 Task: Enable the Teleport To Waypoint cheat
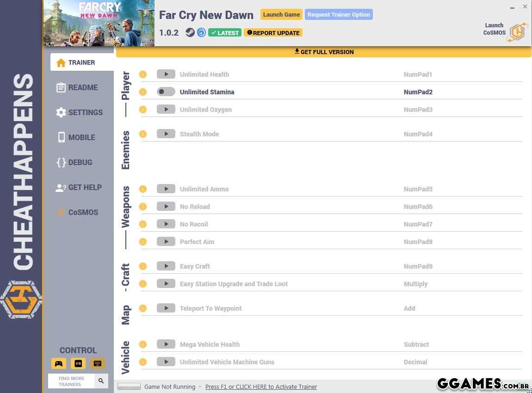[166, 308]
